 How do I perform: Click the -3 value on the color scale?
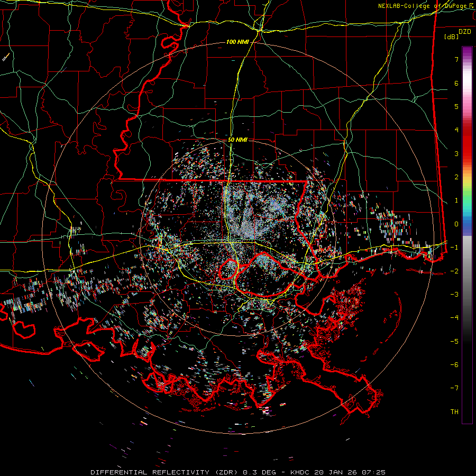point(454,295)
